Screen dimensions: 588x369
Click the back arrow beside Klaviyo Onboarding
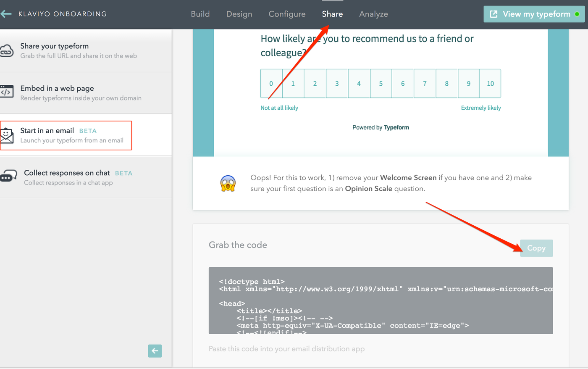pyautogui.click(x=6, y=14)
